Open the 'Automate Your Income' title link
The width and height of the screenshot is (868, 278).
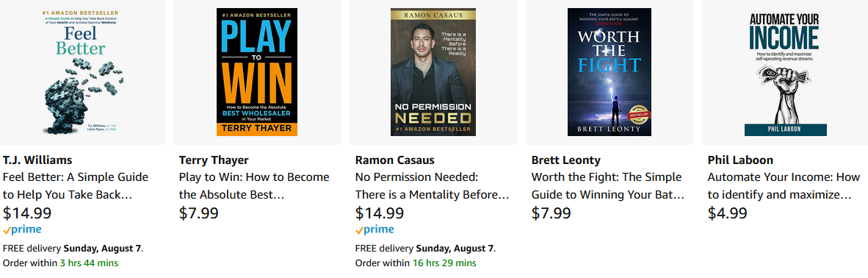(784, 187)
